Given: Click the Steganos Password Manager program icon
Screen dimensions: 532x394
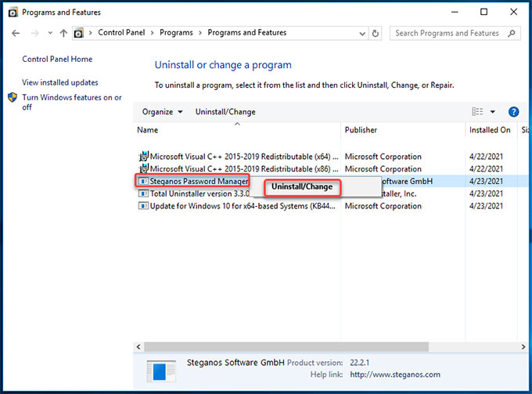Looking at the screenshot, I should click(x=143, y=182).
